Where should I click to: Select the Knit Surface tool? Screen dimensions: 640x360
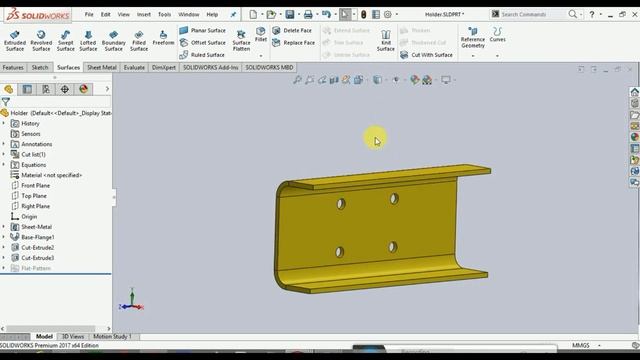point(385,40)
